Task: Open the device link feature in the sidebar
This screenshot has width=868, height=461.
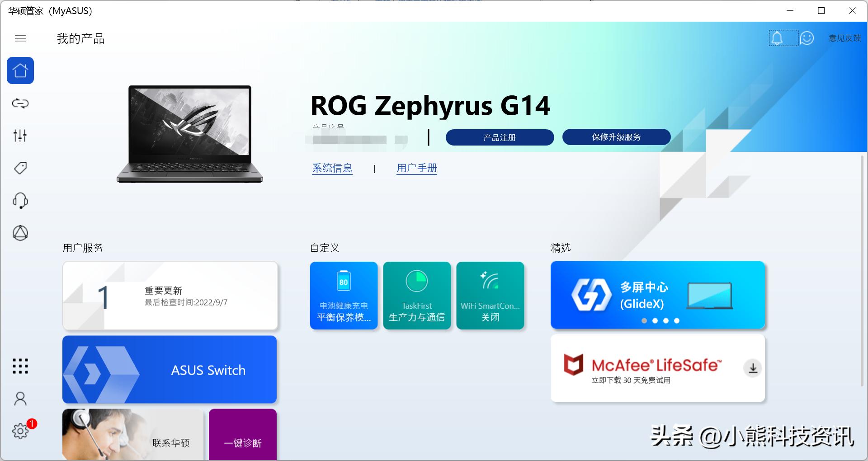Action: (20, 103)
